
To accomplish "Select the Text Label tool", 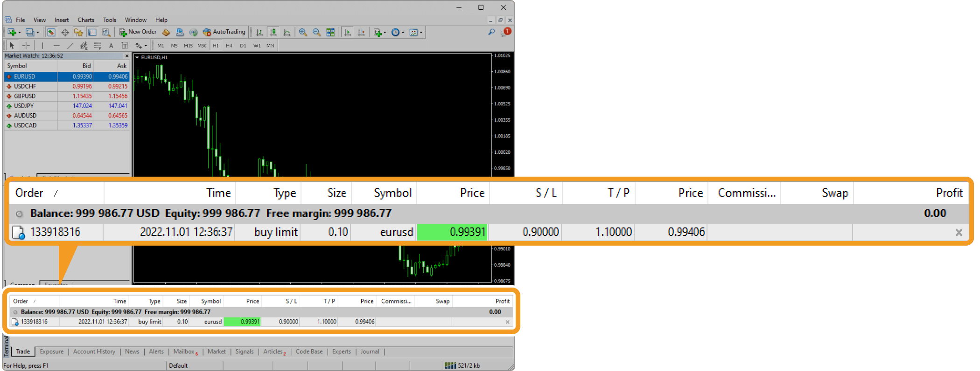I will (x=125, y=45).
